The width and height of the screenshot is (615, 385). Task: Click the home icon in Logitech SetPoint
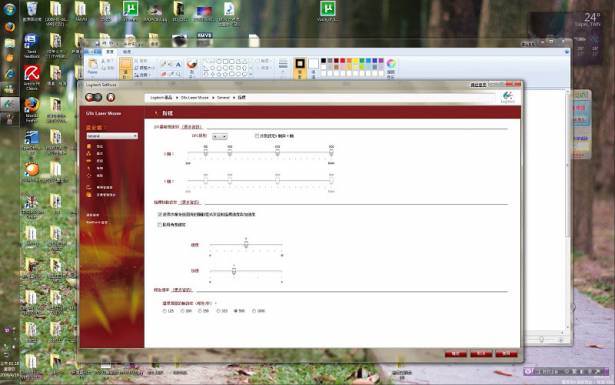(x=111, y=97)
